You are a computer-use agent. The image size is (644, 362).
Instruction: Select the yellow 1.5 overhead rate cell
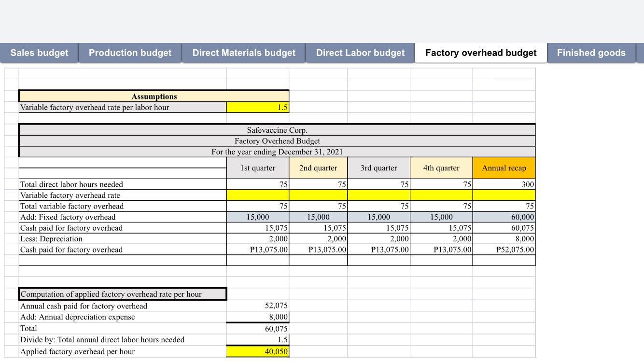click(x=258, y=108)
